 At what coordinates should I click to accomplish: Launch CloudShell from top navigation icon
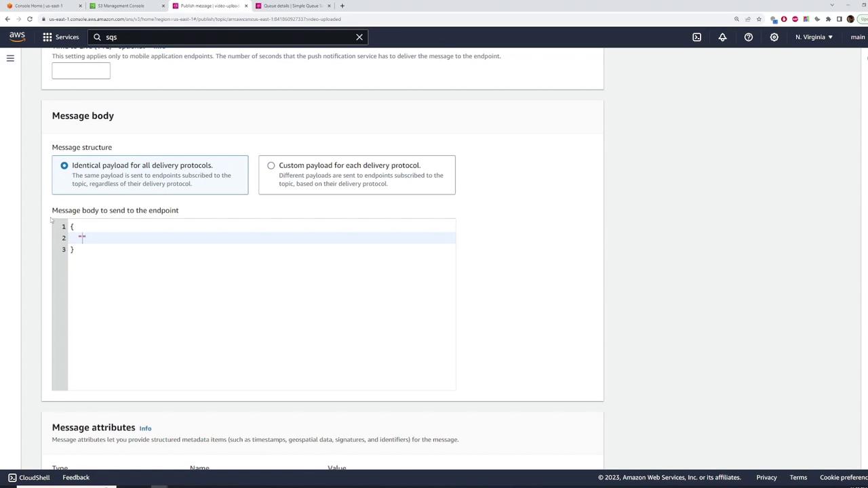(696, 37)
